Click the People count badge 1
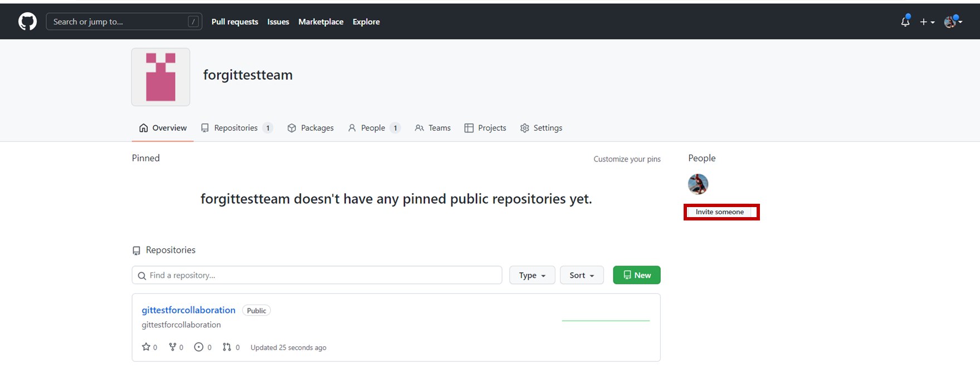Image resolution: width=980 pixels, height=378 pixels. tap(396, 128)
